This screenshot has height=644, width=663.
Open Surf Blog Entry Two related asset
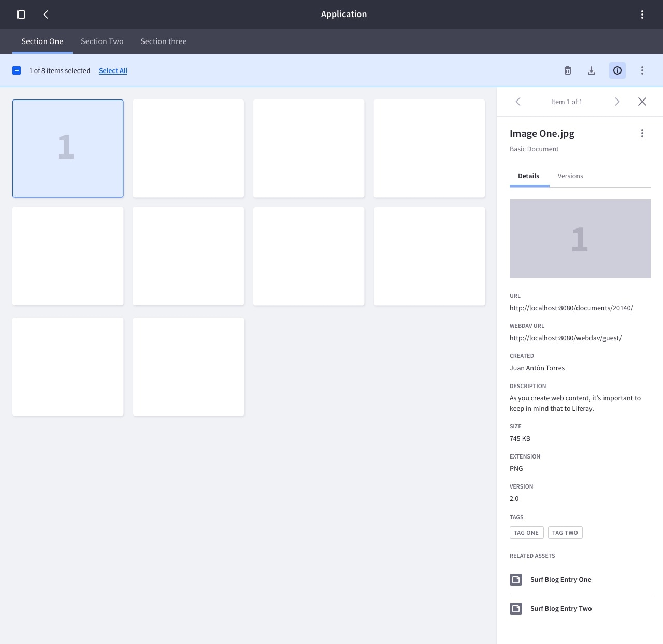560,608
